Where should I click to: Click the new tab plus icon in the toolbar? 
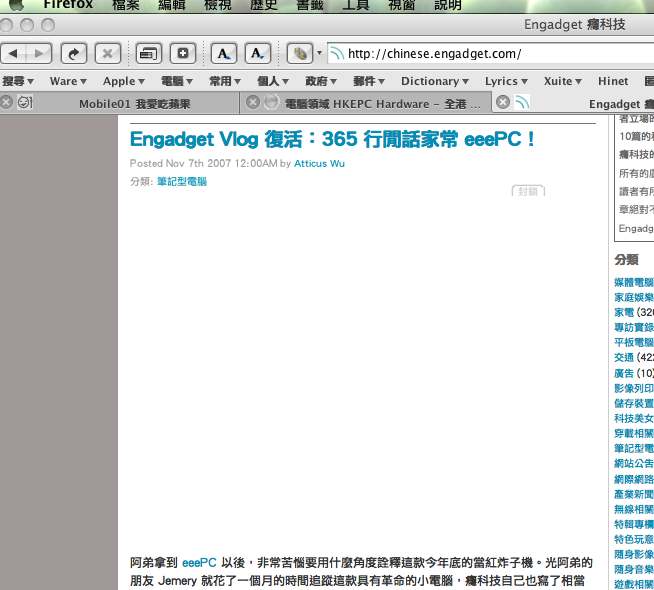coord(182,53)
